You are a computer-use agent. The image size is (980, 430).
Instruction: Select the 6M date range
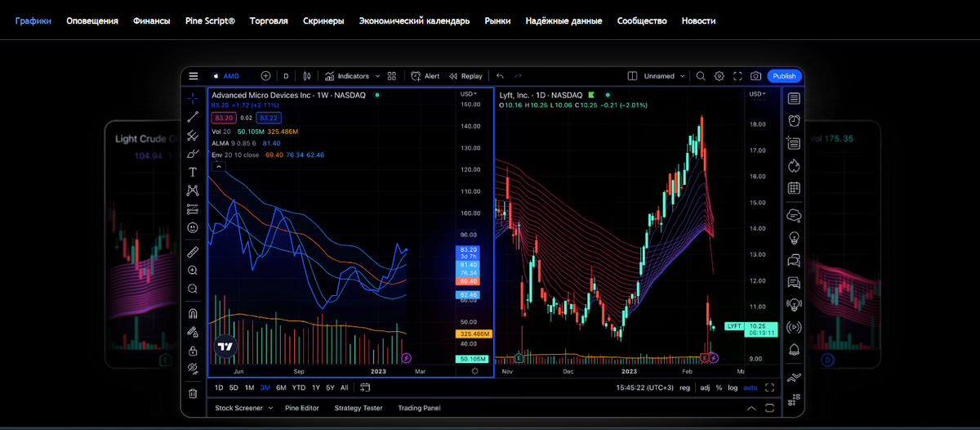pyautogui.click(x=281, y=387)
